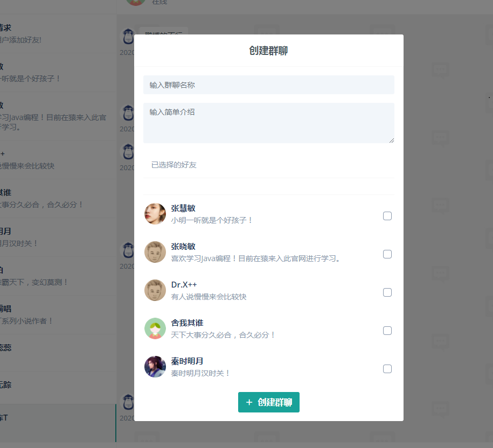Viewport: 493px width, 448px height.
Task: Click the 已选择的好友 selected friends area
Action: [268, 165]
